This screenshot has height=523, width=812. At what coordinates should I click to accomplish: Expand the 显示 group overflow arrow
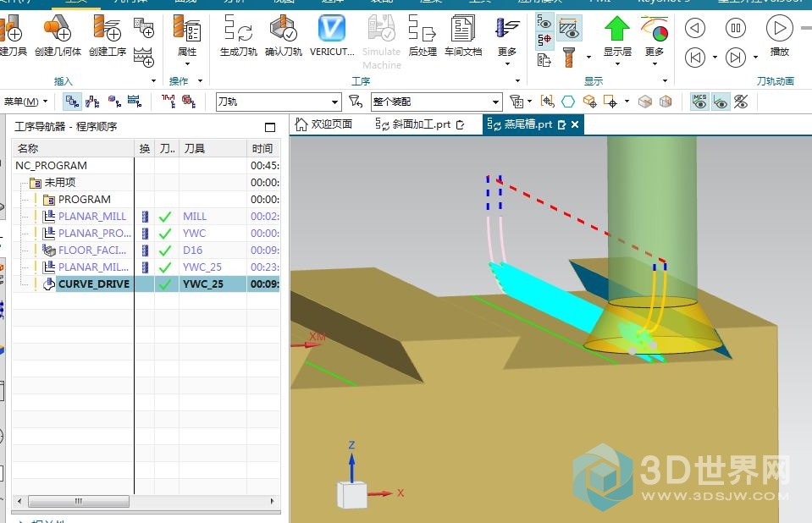click(x=665, y=80)
